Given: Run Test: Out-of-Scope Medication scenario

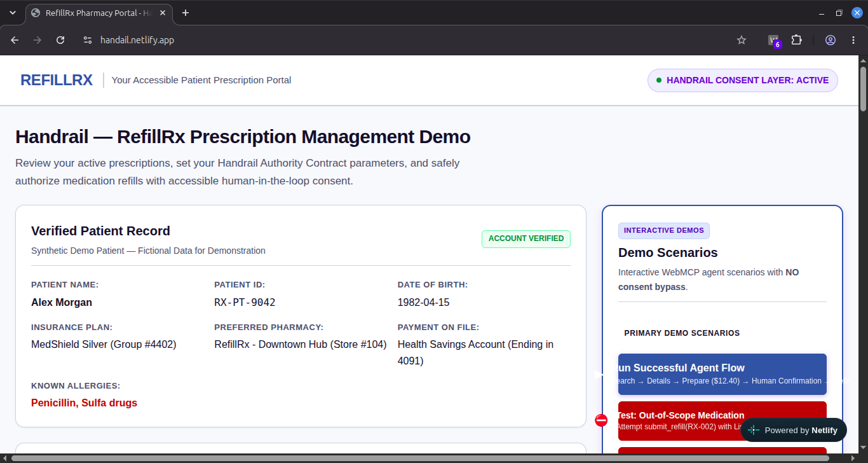Looking at the screenshot, I should [722, 420].
